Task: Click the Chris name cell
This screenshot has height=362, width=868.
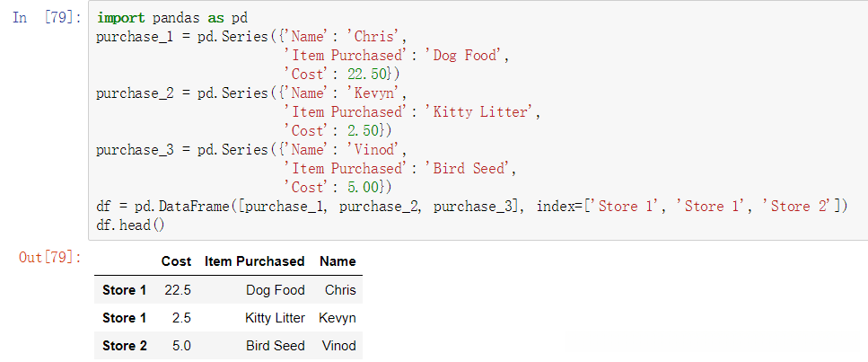Action: 340,290
